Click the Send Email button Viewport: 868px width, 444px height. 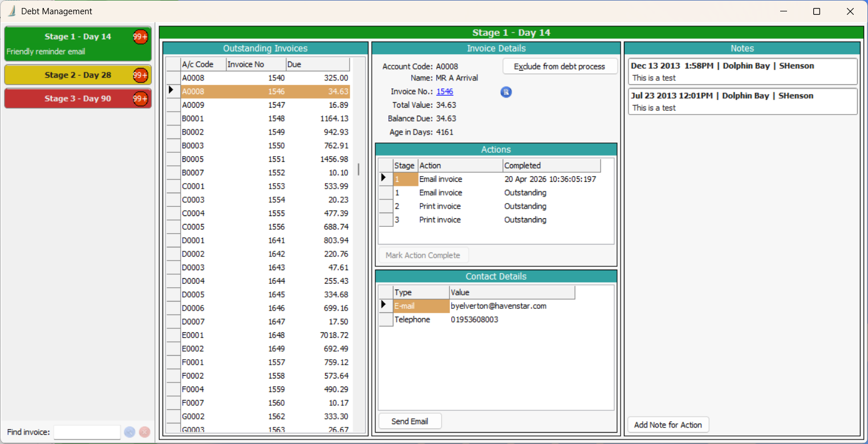tap(409, 422)
